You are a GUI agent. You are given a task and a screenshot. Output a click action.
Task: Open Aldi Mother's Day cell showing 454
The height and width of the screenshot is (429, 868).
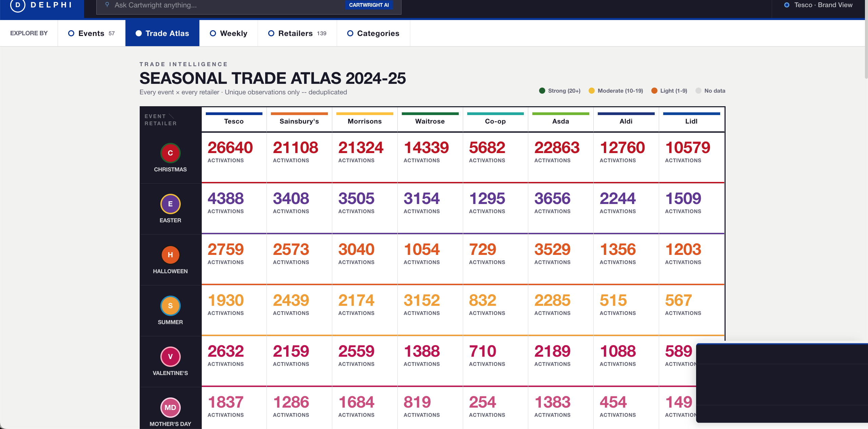click(626, 408)
